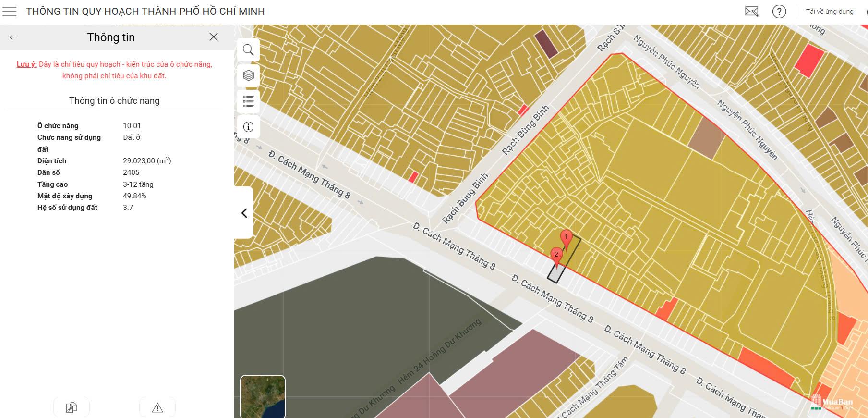Select map marker number 2

pos(556,257)
